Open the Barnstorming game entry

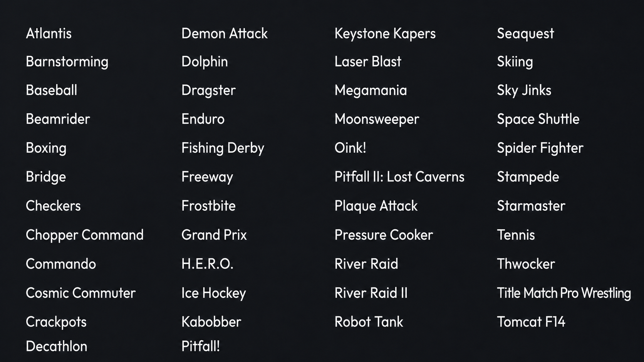(x=67, y=62)
